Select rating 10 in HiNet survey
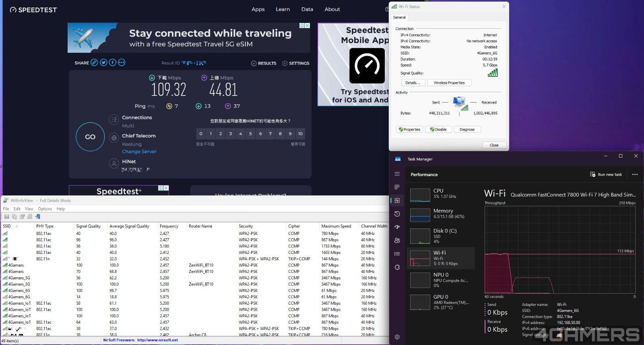 tap(300, 134)
